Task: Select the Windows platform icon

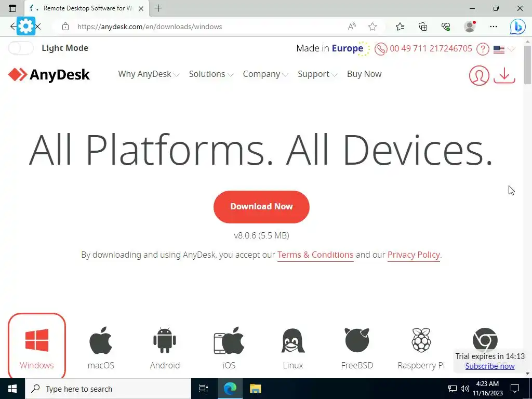Action: pos(37,340)
